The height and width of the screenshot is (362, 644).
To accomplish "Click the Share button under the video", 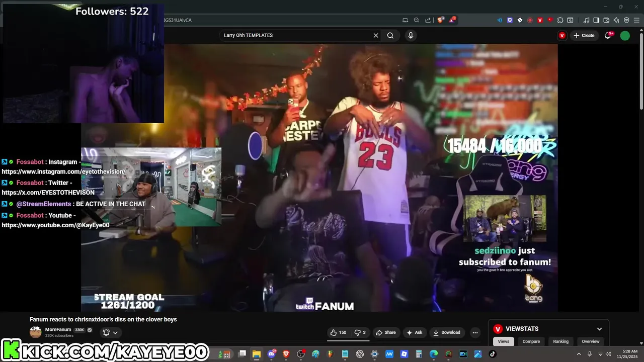I will point(385,332).
